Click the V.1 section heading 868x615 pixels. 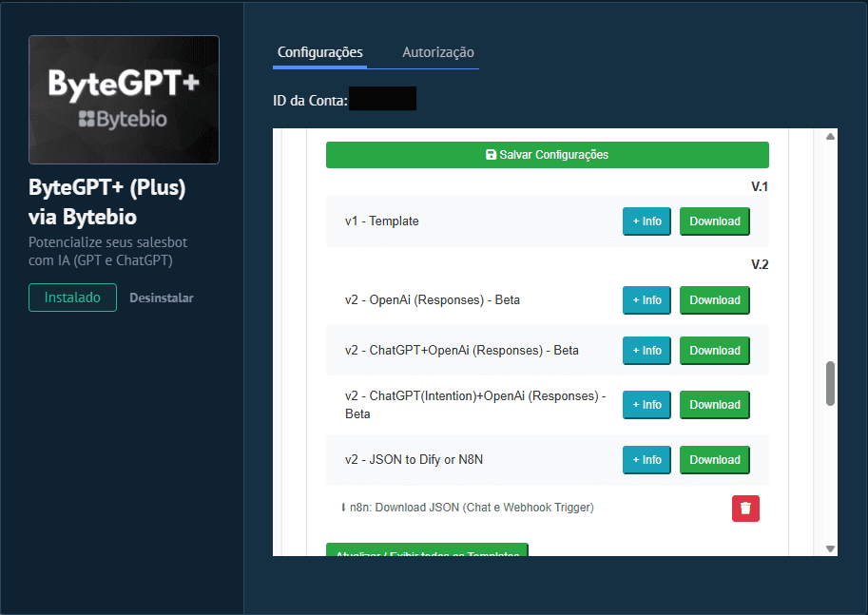(x=760, y=186)
